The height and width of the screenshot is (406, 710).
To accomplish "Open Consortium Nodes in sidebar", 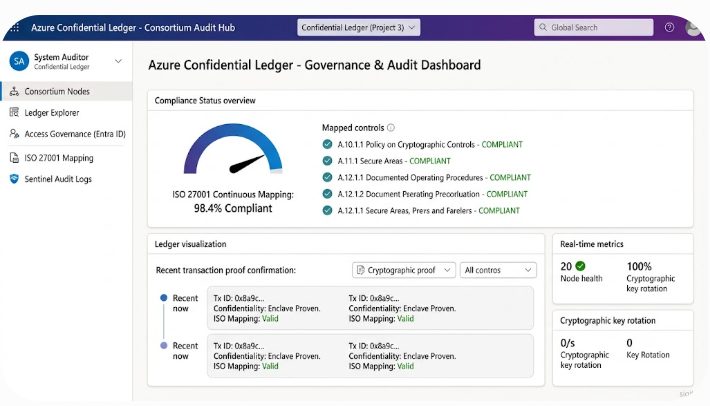I will click(67, 91).
